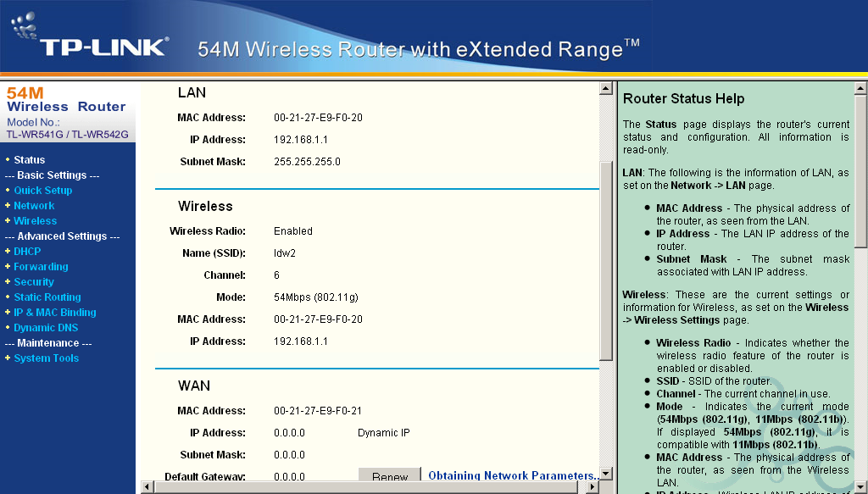Expand the Wireless sidebar section
This screenshot has width=868, height=494.
click(x=35, y=221)
